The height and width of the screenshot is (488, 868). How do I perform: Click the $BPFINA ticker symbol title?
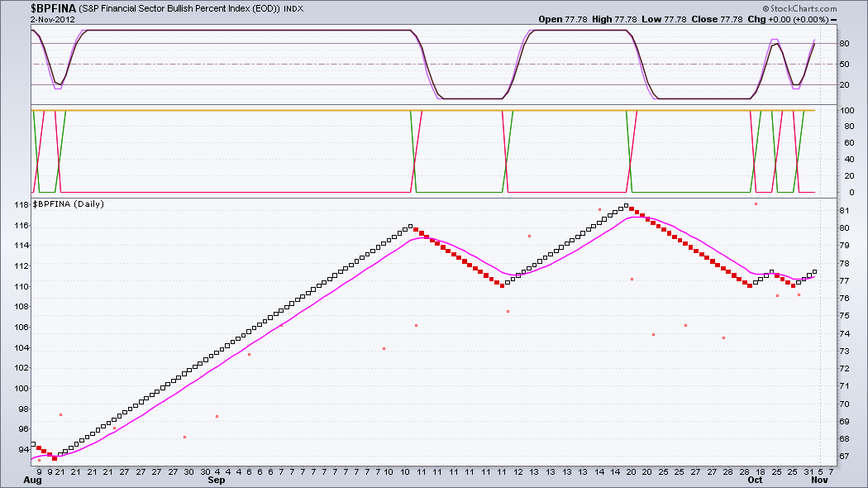click(53, 8)
